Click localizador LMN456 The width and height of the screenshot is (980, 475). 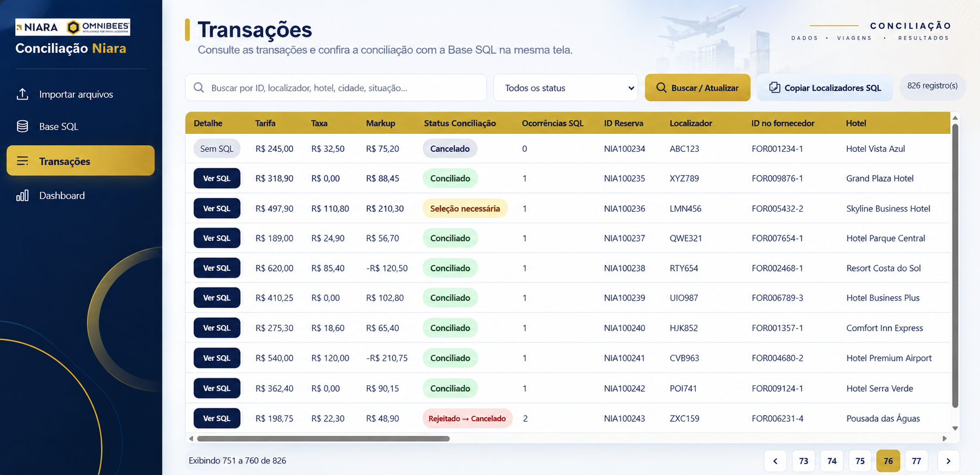click(685, 208)
